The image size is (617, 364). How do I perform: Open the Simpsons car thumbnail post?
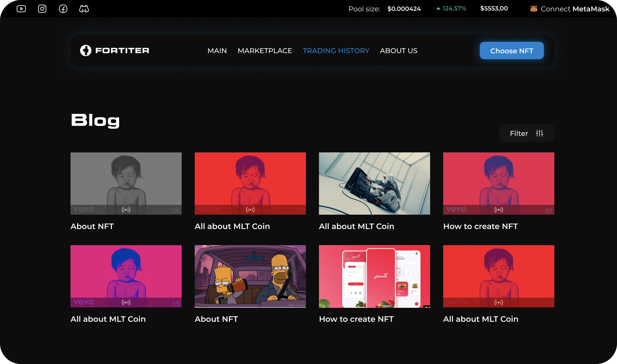click(250, 276)
